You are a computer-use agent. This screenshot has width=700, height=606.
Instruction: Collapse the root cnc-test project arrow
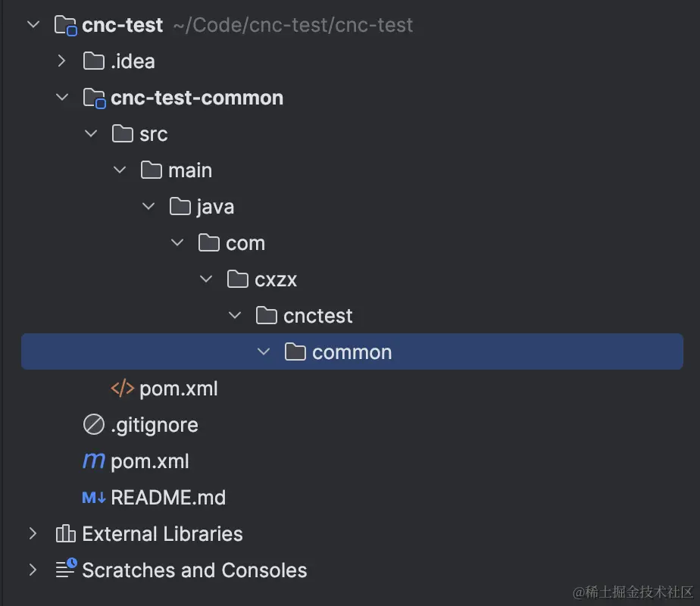tap(33, 25)
